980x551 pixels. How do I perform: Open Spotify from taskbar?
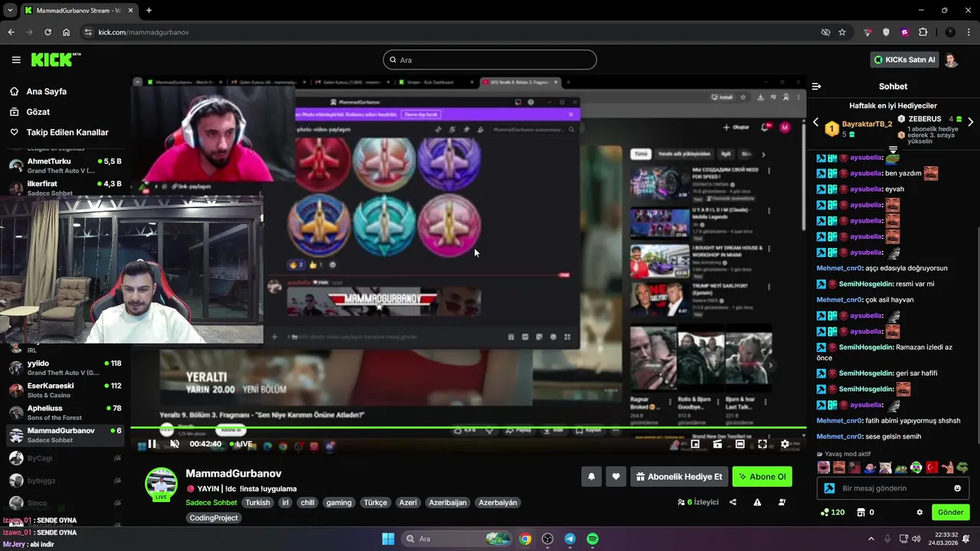(593, 539)
